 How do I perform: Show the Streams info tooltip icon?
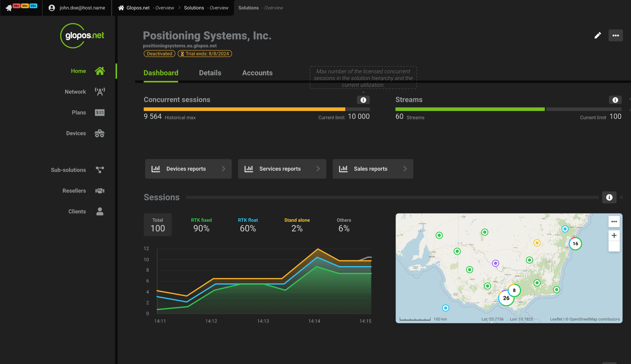615,100
